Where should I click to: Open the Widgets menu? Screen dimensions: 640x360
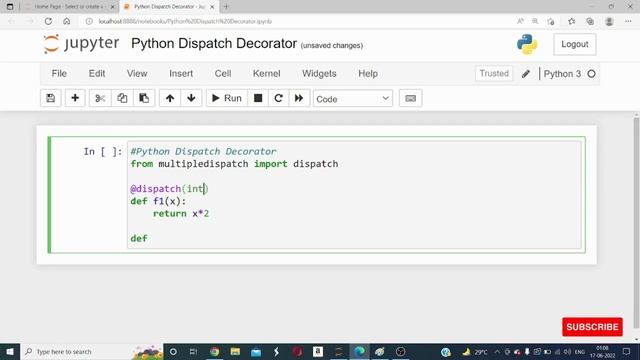point(319,73)
